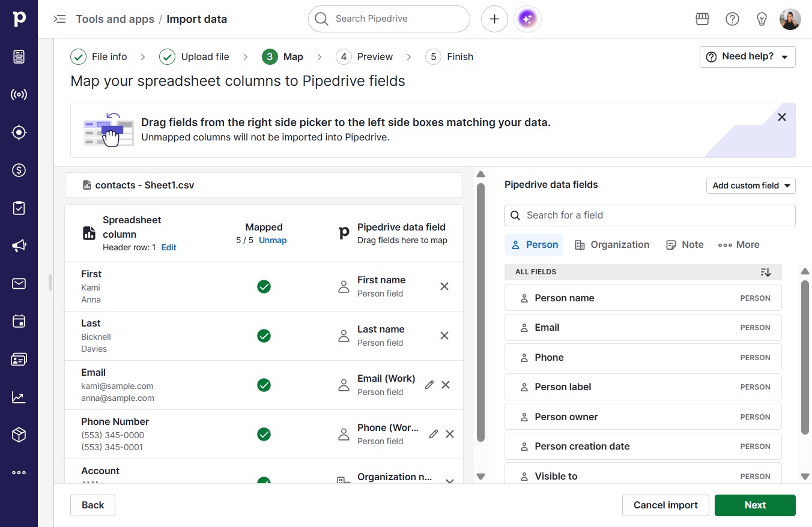This screenshot has height=527, width=812.
Task: Select the Person creation date field
Action: 643,447
